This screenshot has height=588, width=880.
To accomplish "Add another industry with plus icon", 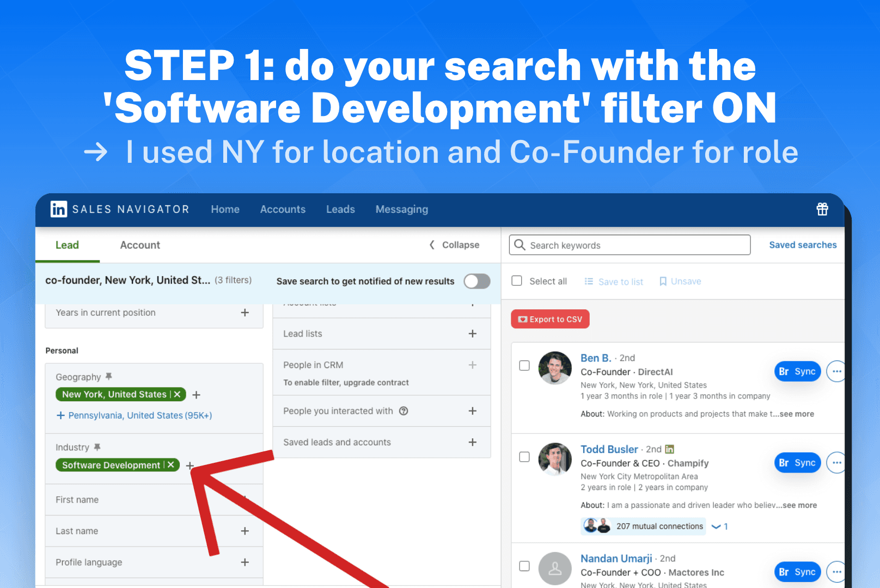I will tap(190, 465).
